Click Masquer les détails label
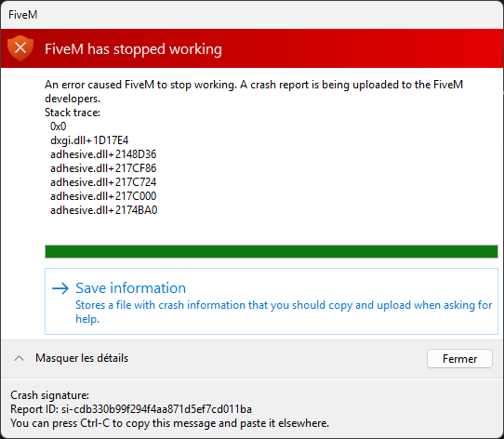The height and width of the screenshot is (439, 504). (82, 358)
